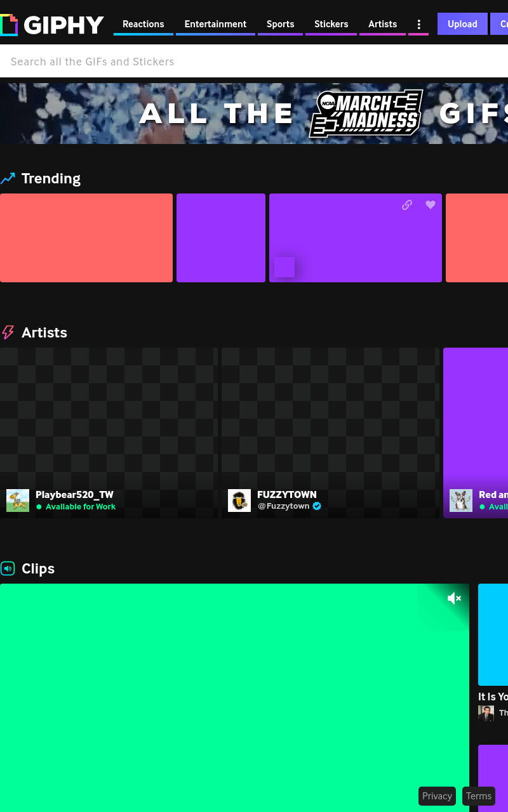Favorite the wide purple trending GIF
This screenshot has width=508, height=812.
coord(431,205)
